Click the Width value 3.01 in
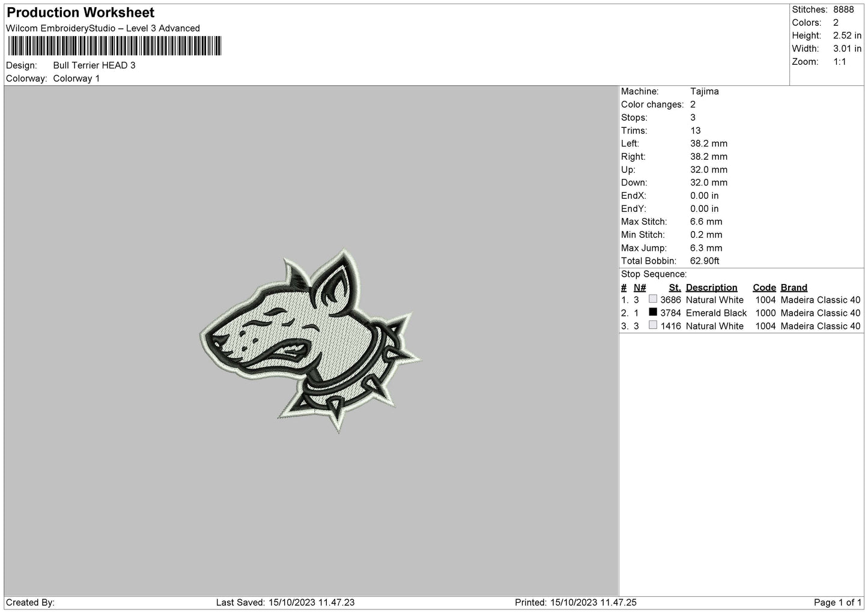The width and height of the screenshot is (868, 613). [x=847, y=49]
